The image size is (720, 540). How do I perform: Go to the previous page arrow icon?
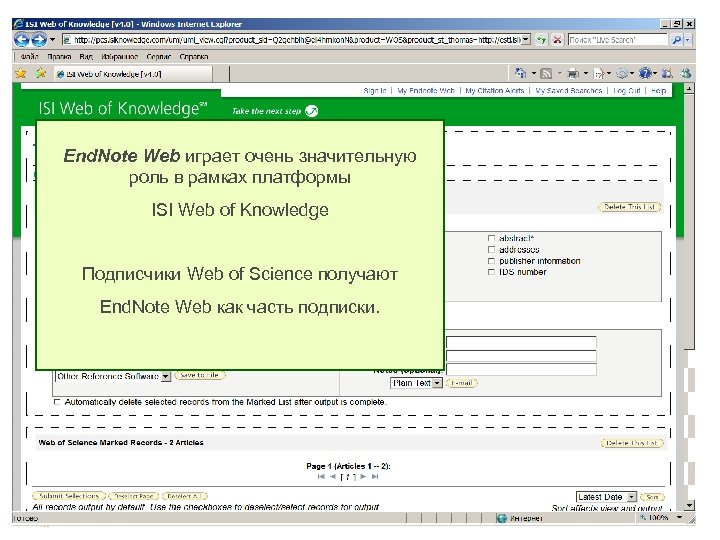(333, 477)
